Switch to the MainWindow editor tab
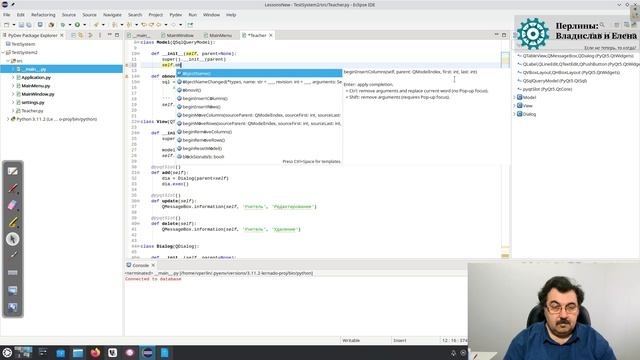Screen dimensions: 640x360 click(x=178, y=36)
